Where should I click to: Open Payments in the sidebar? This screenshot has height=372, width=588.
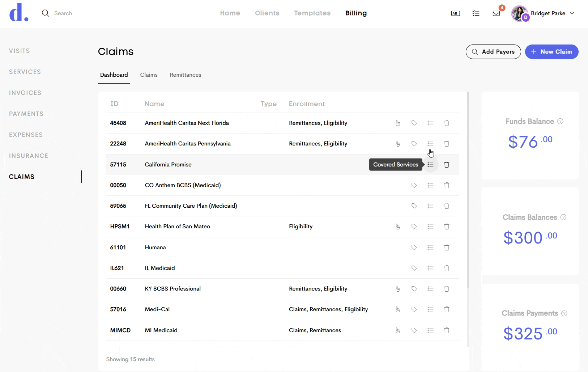pos(26,114)
